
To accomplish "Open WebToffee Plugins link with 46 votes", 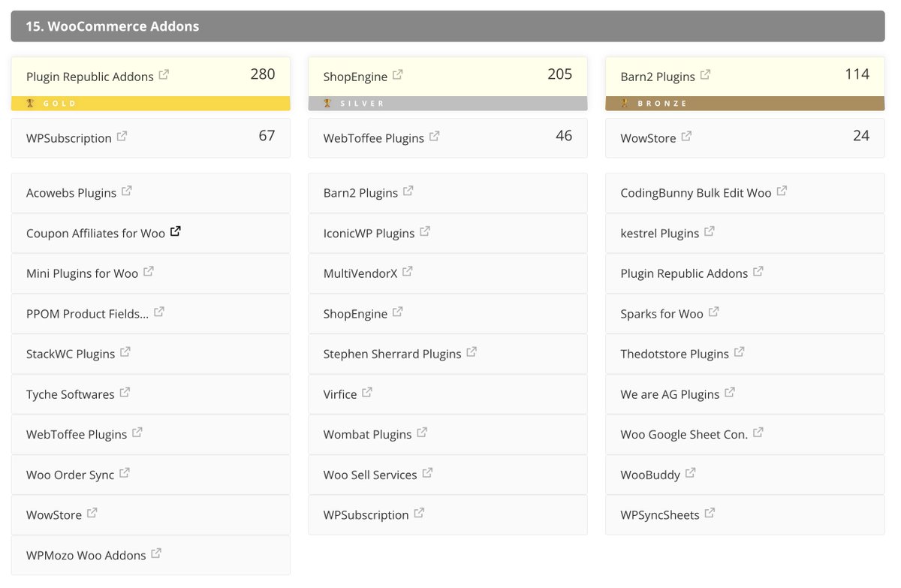I will click(374, 138).
